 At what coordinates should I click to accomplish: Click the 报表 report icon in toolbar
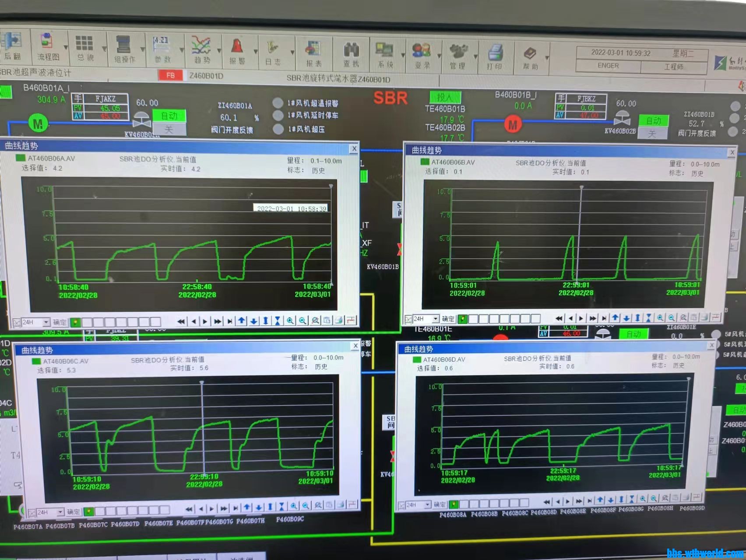pos(313,53)
